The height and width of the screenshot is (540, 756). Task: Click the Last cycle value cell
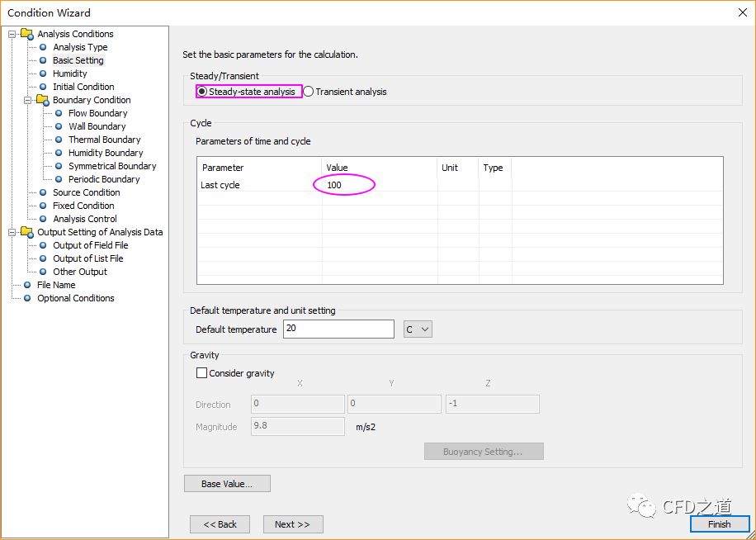click(345, 185)
